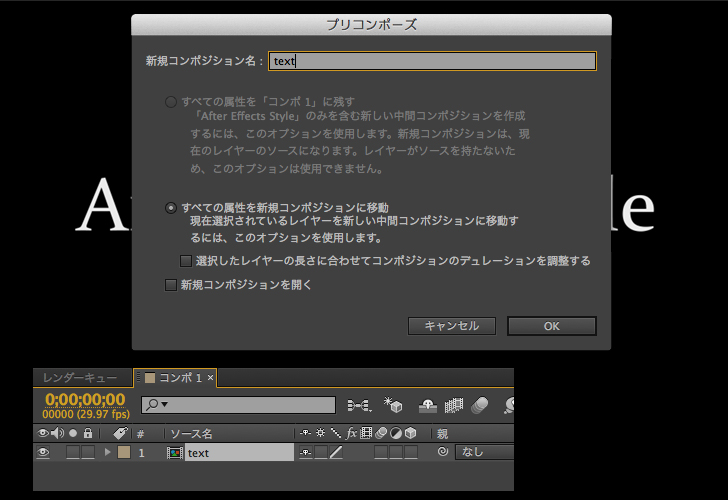Image resolution: width=728 pixels, height=500 pixels.
Task: Click the shy switch on text layer
Action: tap(306, 453)
